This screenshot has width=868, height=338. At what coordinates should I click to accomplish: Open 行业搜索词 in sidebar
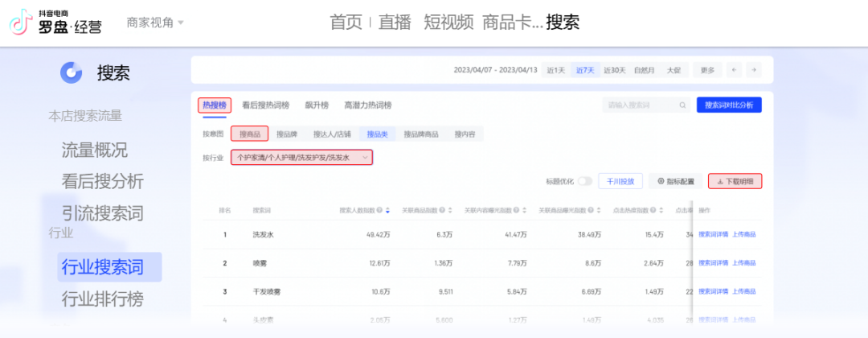click(x=109, y=267)
